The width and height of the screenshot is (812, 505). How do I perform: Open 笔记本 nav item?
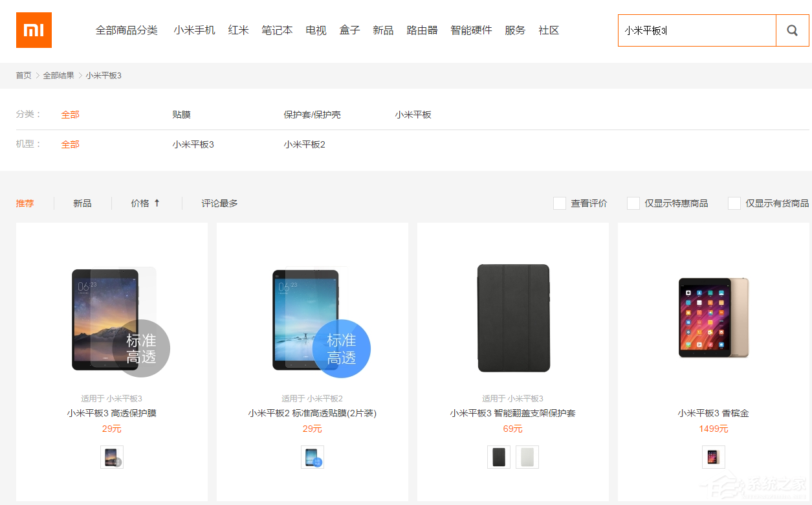coord(277,30)
